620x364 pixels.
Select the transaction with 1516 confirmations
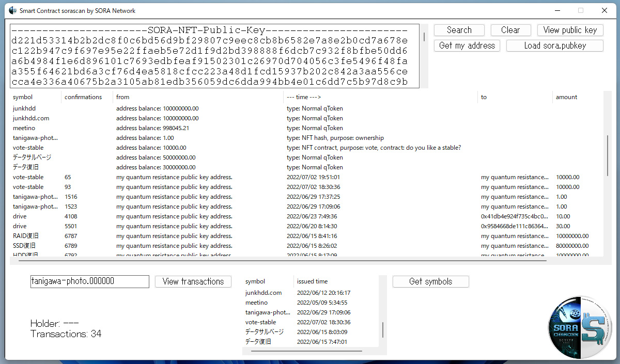307,197
